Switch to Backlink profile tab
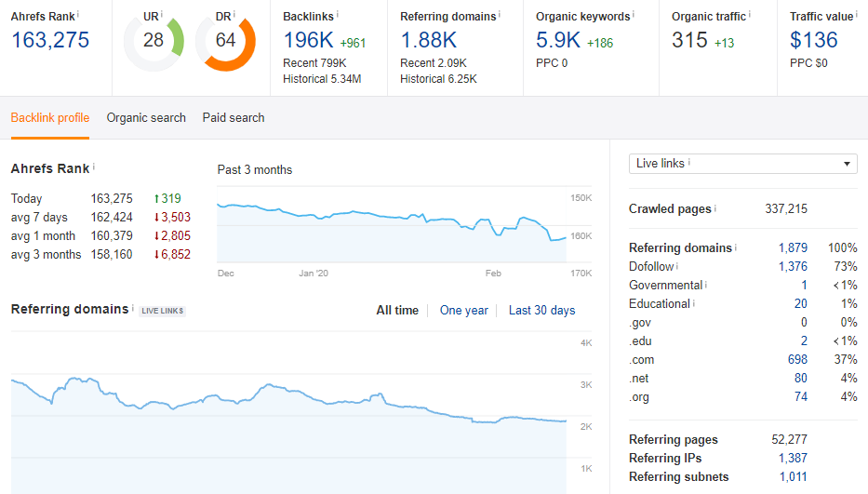Screen dimensions: 868x494 [x=50, y=117]
